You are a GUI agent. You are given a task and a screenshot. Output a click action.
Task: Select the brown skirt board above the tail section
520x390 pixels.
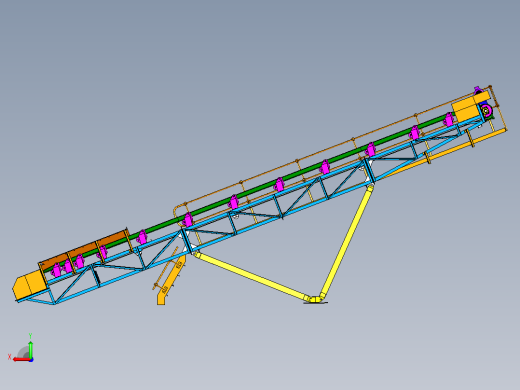pyautogui.click(x=83, y=248)
